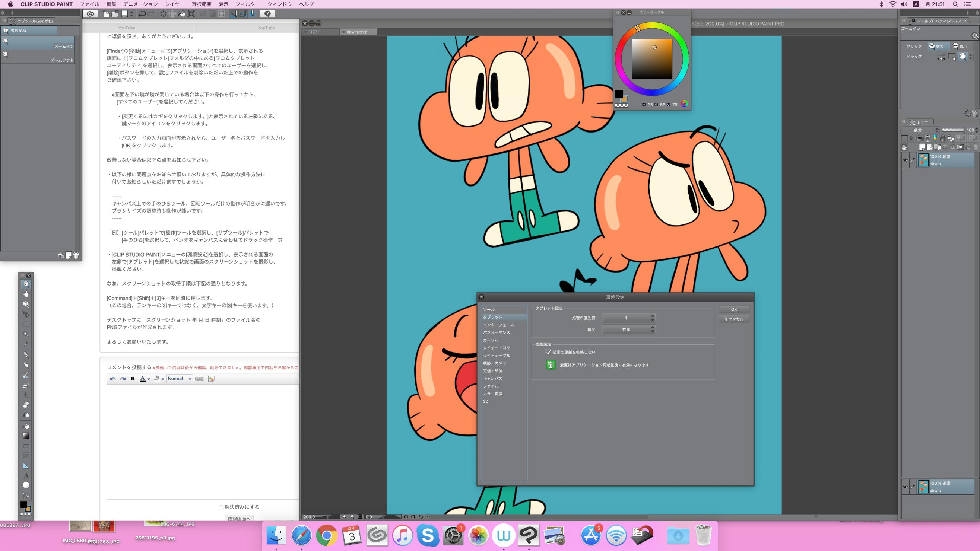The height and width of the screenshot is (551, 980).
Task: Open the Normal font size dropdown
Action: [180, 378]
